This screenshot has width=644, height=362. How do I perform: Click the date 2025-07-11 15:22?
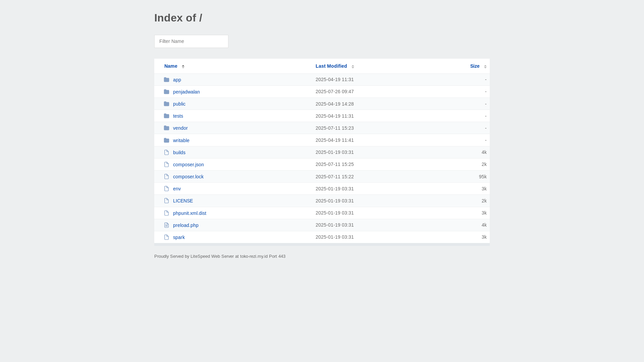click(334, 177)
